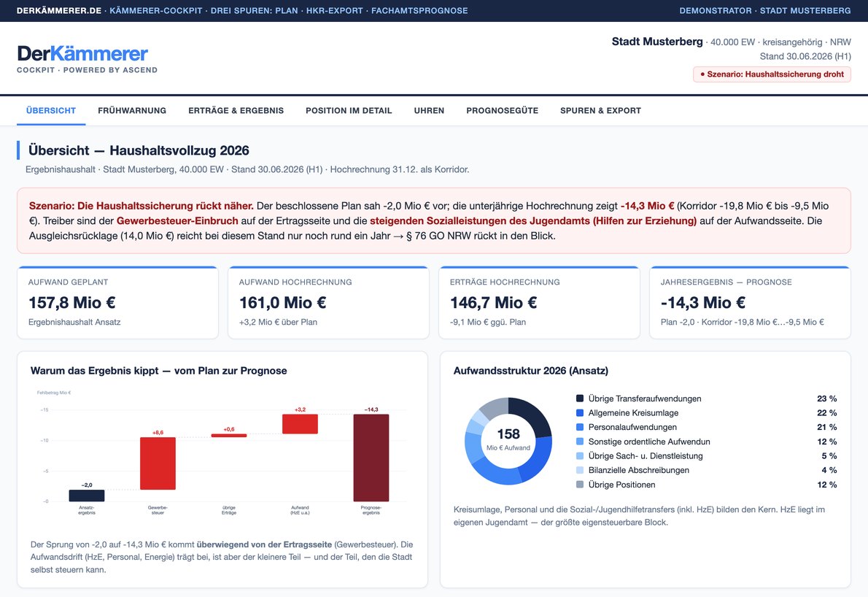The width and height of the screenshot is (868, 597).
Task: Select the Übersicht tab
Action: pos(51,111)
